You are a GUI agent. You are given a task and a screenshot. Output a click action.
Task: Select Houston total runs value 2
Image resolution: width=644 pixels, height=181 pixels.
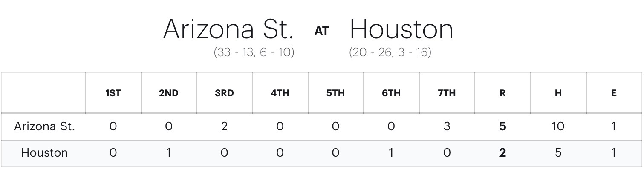(x=502, y=153)
